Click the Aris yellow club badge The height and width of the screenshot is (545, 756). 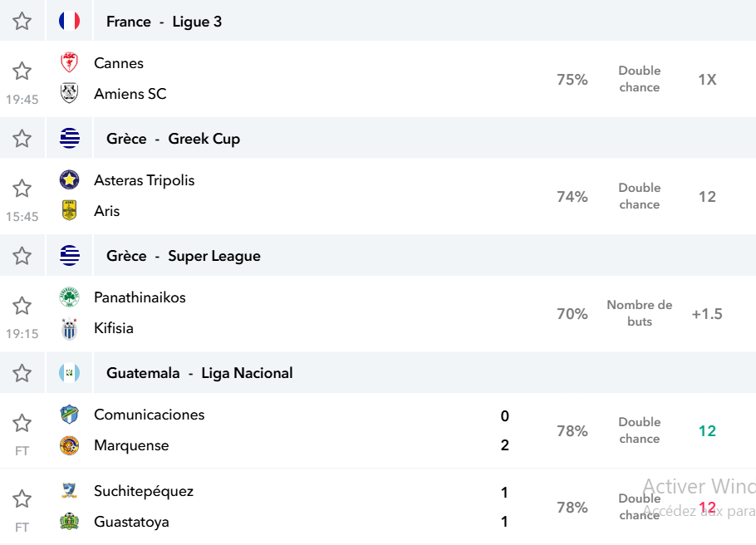(x=70, y=210)
